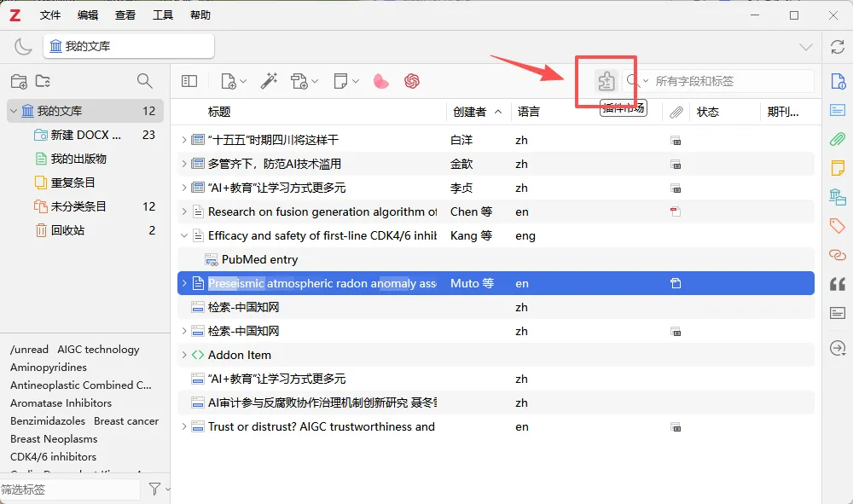Add item by identifier with the wand icon
The image size is (853, 504).
pos(269,80)
